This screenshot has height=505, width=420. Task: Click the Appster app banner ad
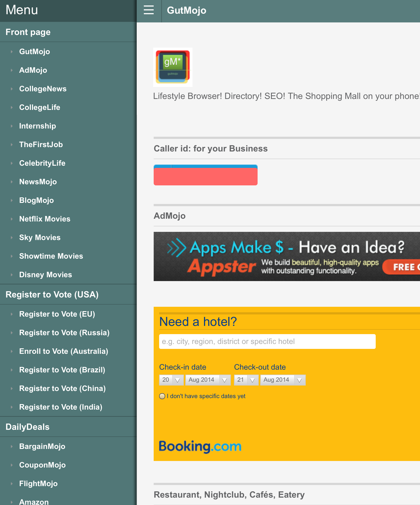click(286, 256)
